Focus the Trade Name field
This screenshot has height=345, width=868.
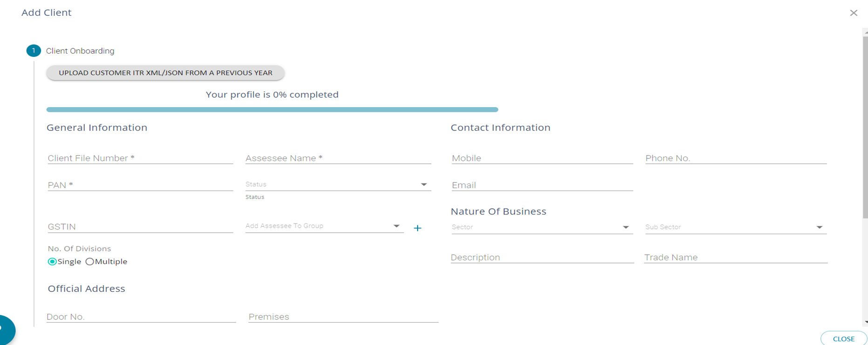click(735, 257)
